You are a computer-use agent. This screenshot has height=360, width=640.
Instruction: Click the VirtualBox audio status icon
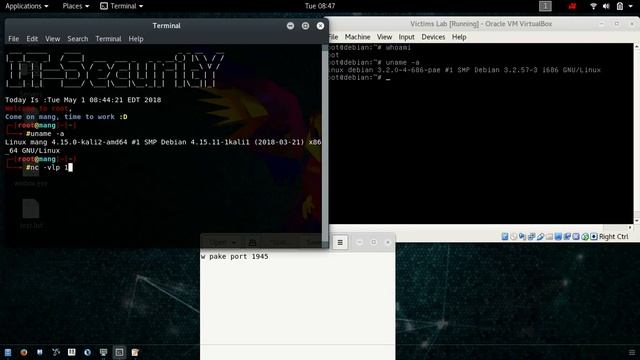(522, 237)
